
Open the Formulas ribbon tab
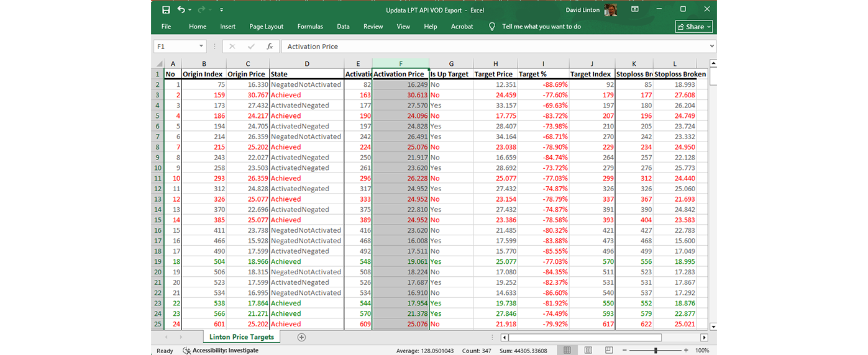[x=310, y=27]
